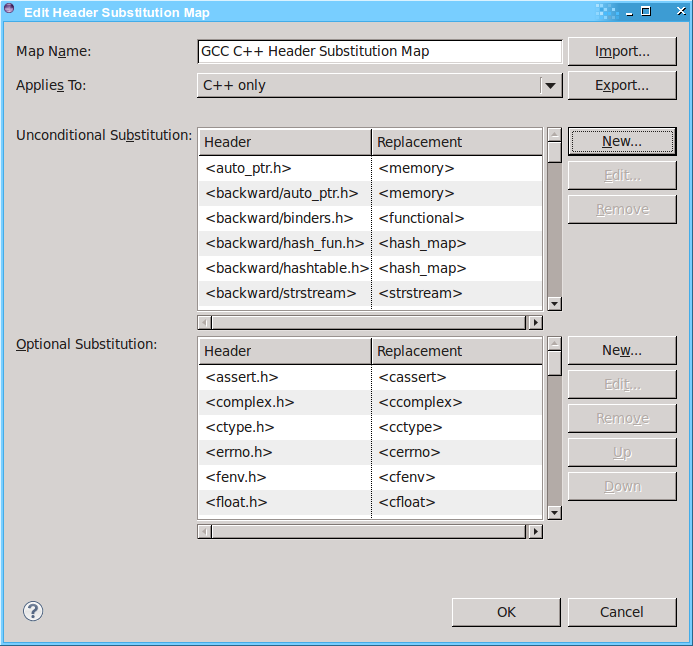Click into the Map Name field
The height and width of the screenshot is (646, 693).
[x=380, y=51]
